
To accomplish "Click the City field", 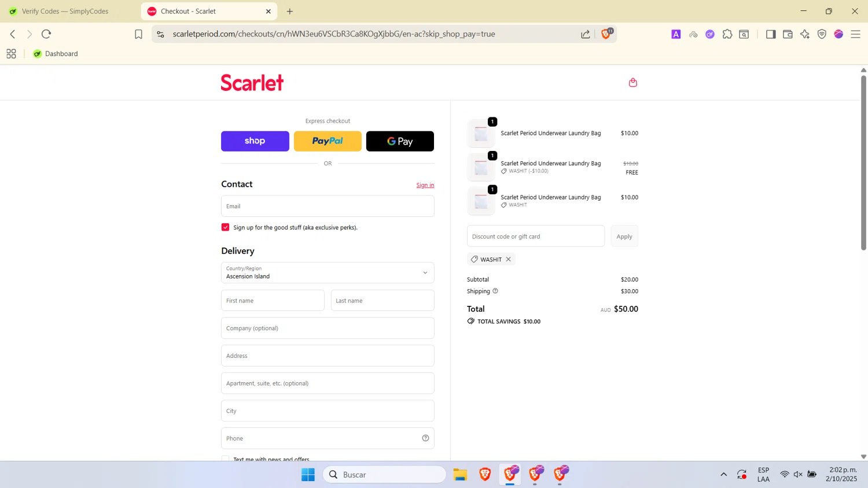I will [x=328, y=411].
